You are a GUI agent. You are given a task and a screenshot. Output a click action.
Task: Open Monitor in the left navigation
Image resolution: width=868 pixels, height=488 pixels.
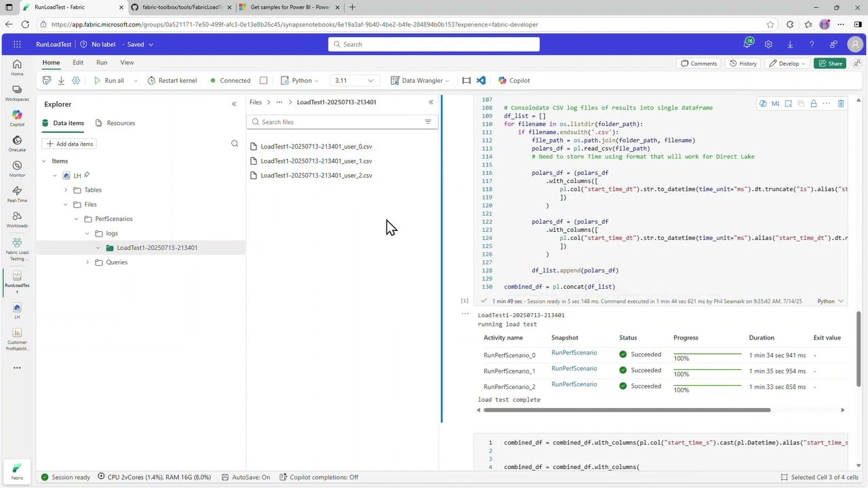17,169
